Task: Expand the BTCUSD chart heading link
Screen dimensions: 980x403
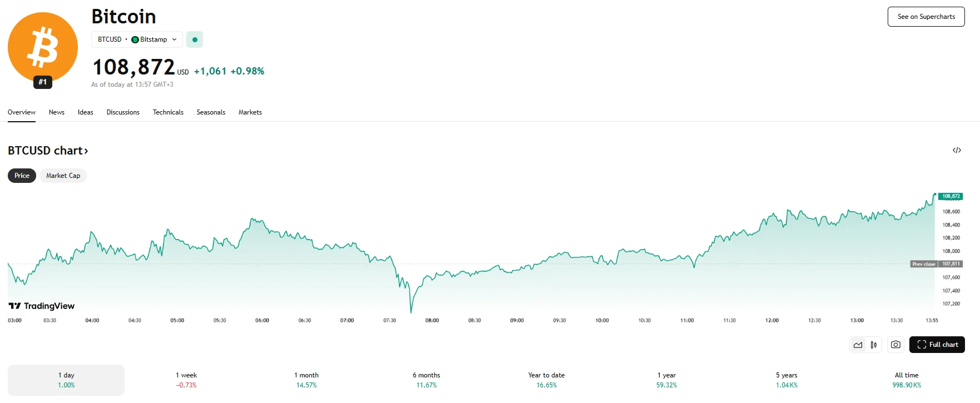Action: coord(48,151)
